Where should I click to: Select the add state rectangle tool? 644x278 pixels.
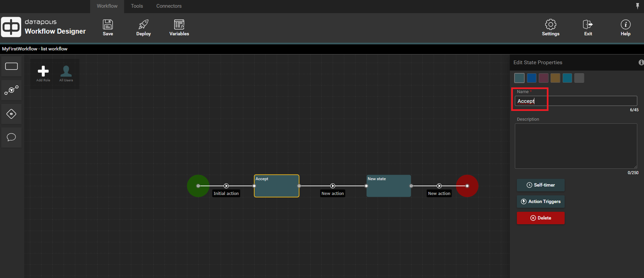pyautogui.click(x=11, y=66)
